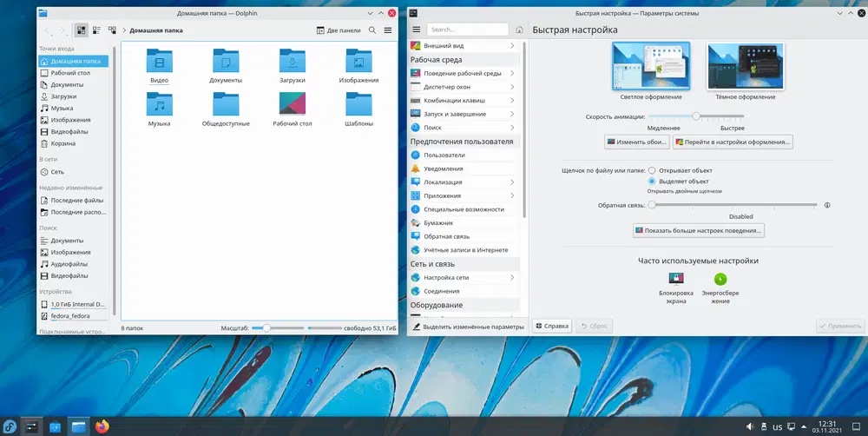This screenshot has height=436, width=868.
Task: Open Соединения settings page
Action: click(x=464, y=291)
